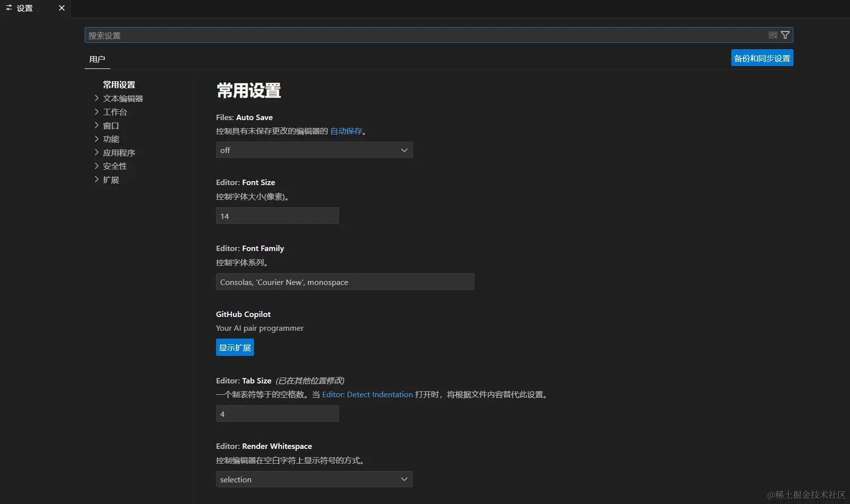This screenshot has height=504, width=850.
Task: Edit the Font Size value field
Action: pyautogui.click(x=278, y=216)
